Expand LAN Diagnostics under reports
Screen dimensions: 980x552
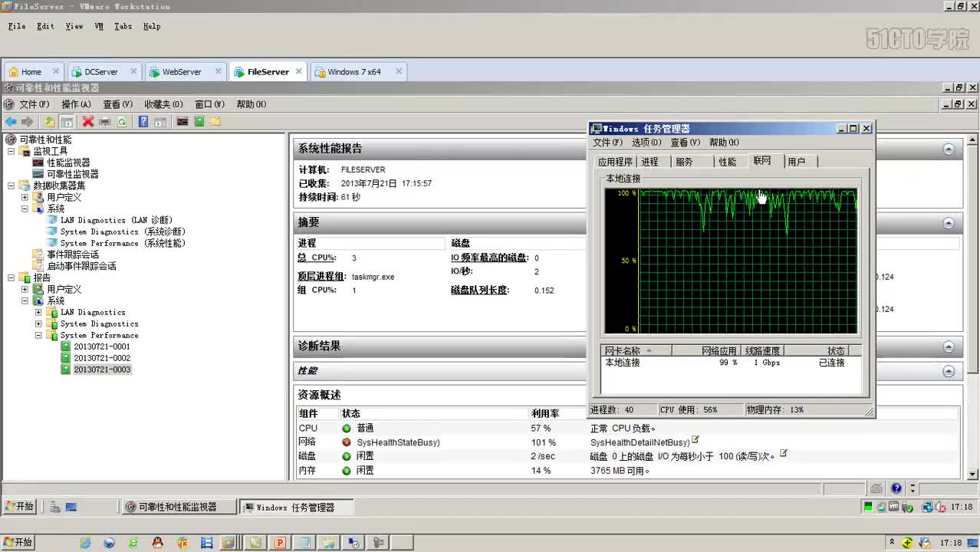38,312
